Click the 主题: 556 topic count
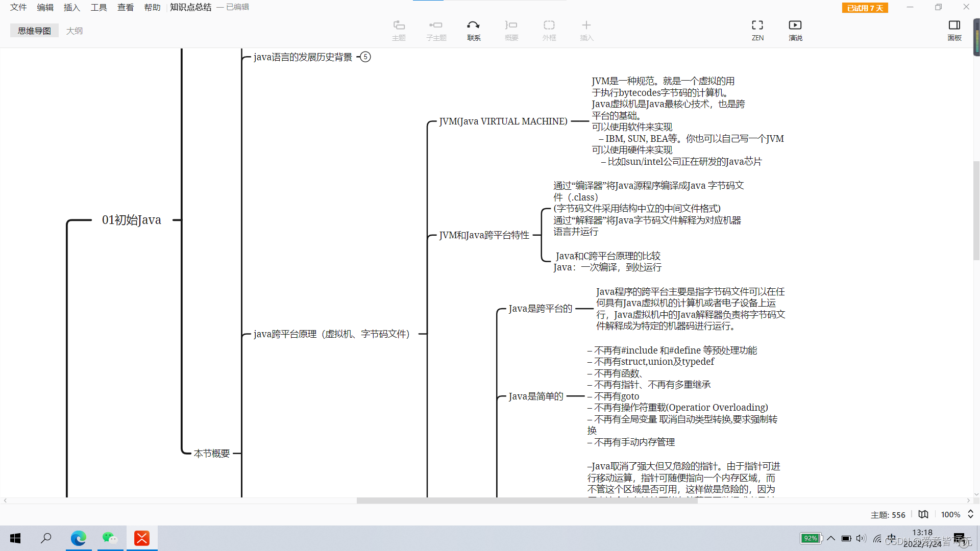The image size is (980, 551). pyautogui.click(x=888, y=515)
